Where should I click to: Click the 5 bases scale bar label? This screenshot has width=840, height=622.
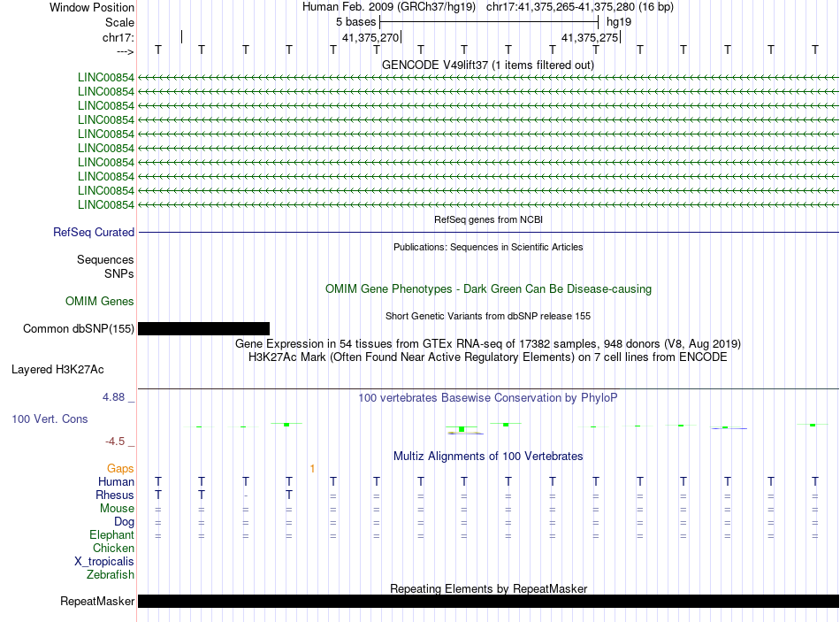click(x=355, y=22)
